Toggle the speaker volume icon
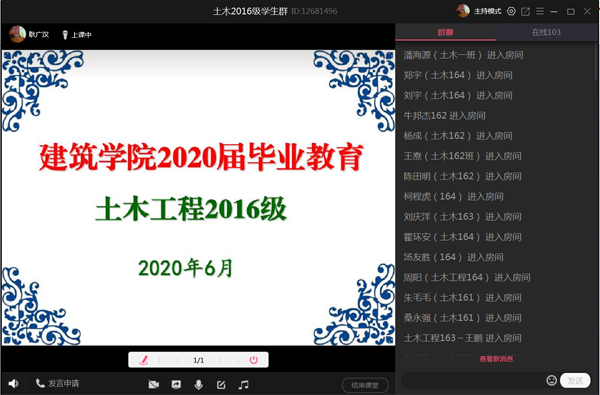The image size is (600, 395). point(13,383)
